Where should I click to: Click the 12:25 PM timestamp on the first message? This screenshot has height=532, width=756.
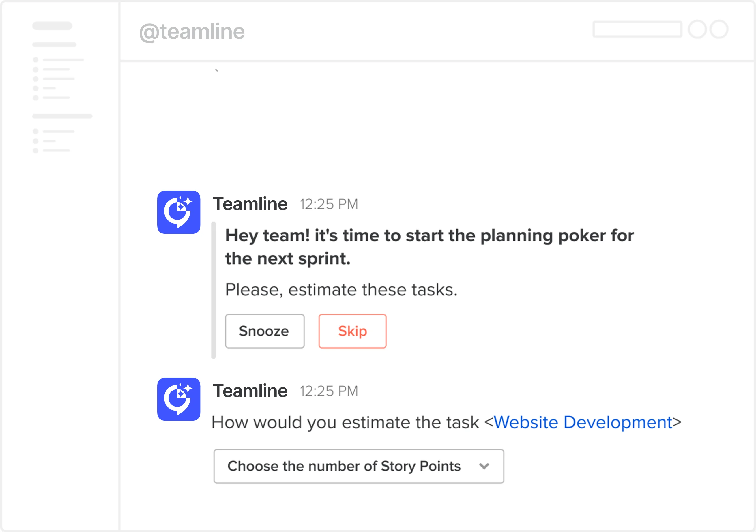point(328,204)
